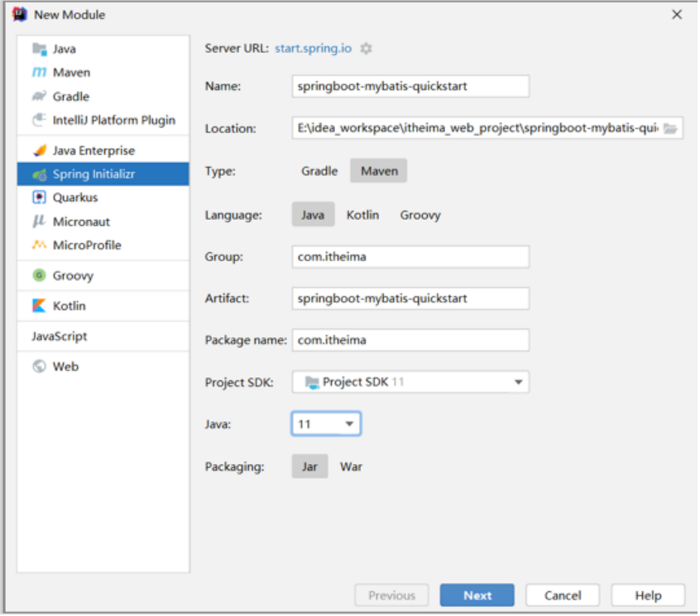Choose Kotlin as the language
Screen dimensions: 700x616
click(363, 215)
